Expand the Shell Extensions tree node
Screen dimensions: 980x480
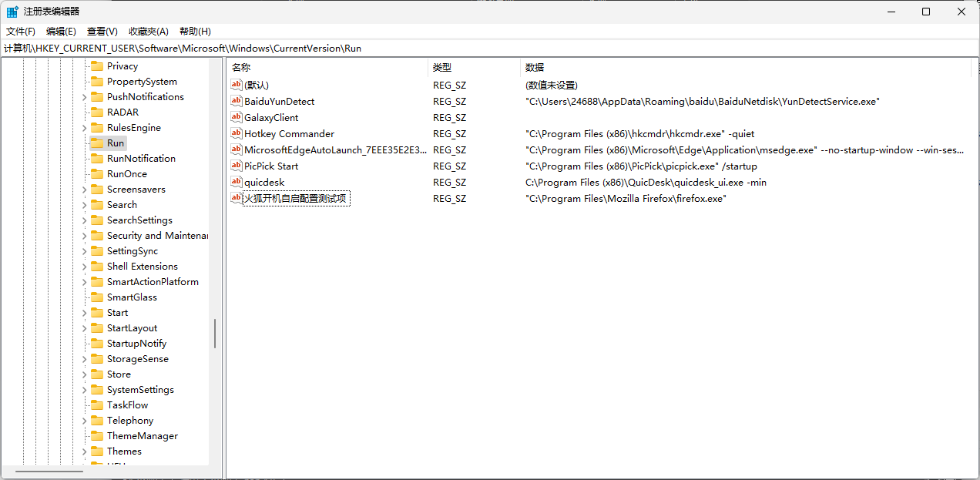tap(84, 267)
